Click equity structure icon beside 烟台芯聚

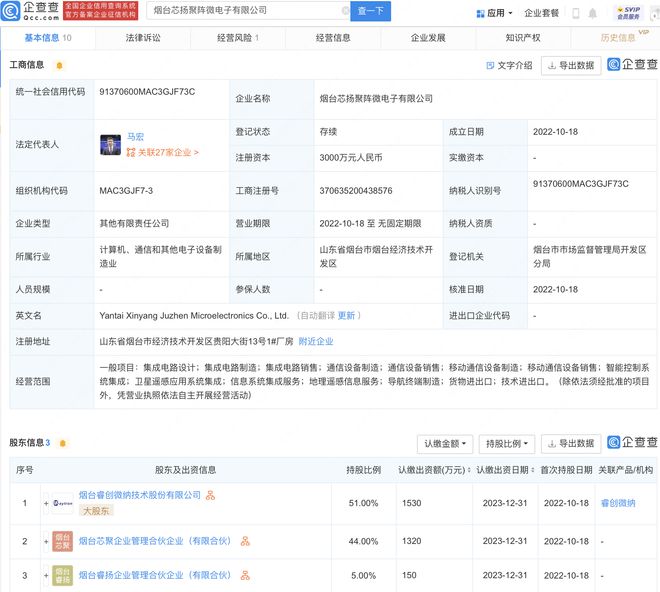[245, 541]
